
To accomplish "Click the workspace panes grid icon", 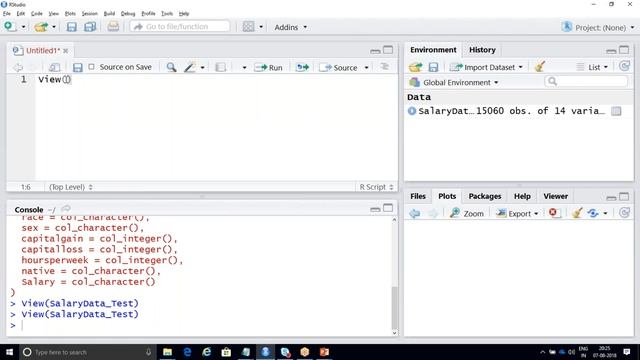I will 248,27.
